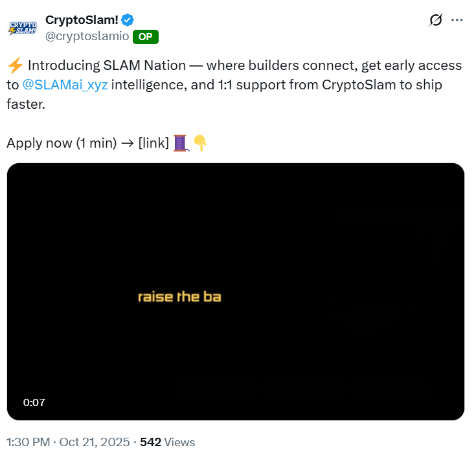Open the @SLAMai_xyz mention
The height and width of the screenshot is (452, 476).
[65, 84]
